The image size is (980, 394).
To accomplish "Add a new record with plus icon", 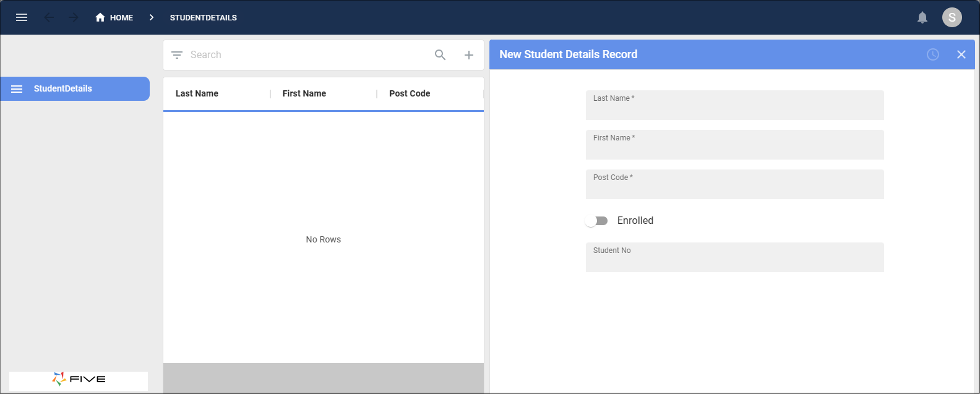I will pyautogui.click(x=469, y=55).
